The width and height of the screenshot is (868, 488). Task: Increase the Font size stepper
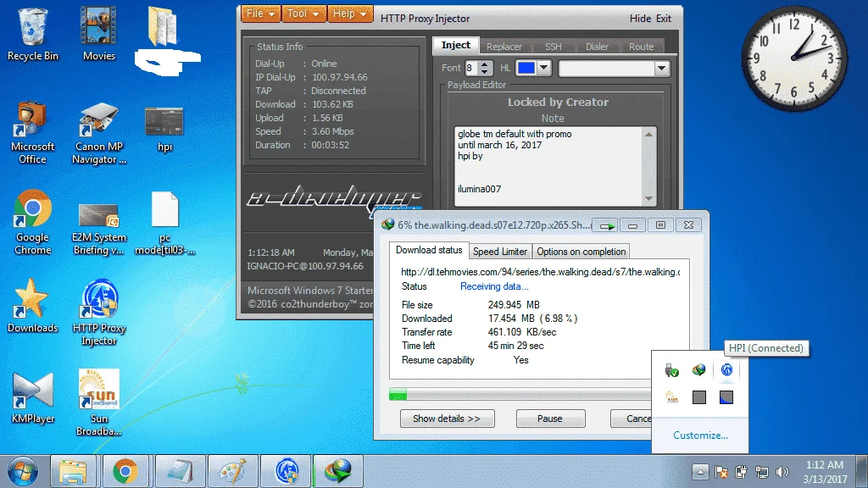click(x=485, y=64)
